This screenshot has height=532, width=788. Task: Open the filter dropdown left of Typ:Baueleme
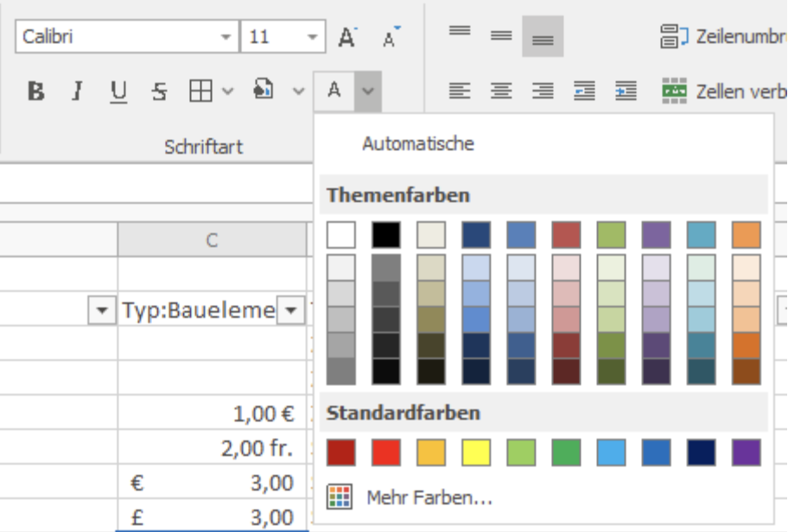coord(101,310)
